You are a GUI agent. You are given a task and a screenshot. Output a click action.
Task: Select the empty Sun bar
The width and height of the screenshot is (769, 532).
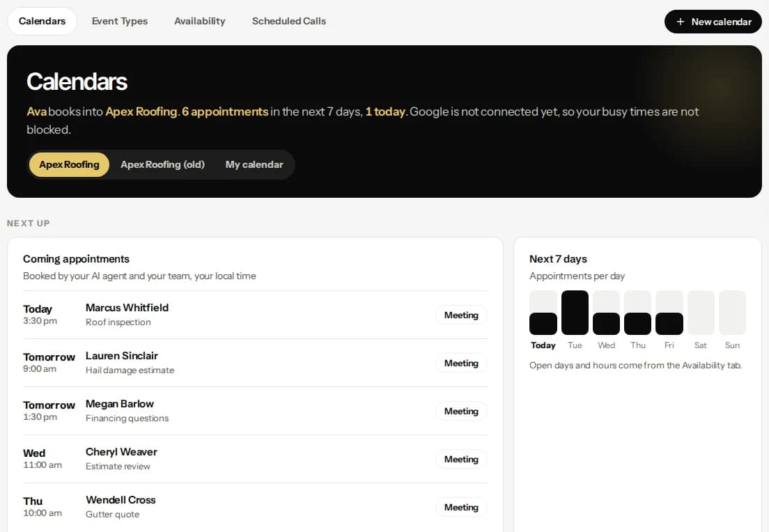pos(732,313)
